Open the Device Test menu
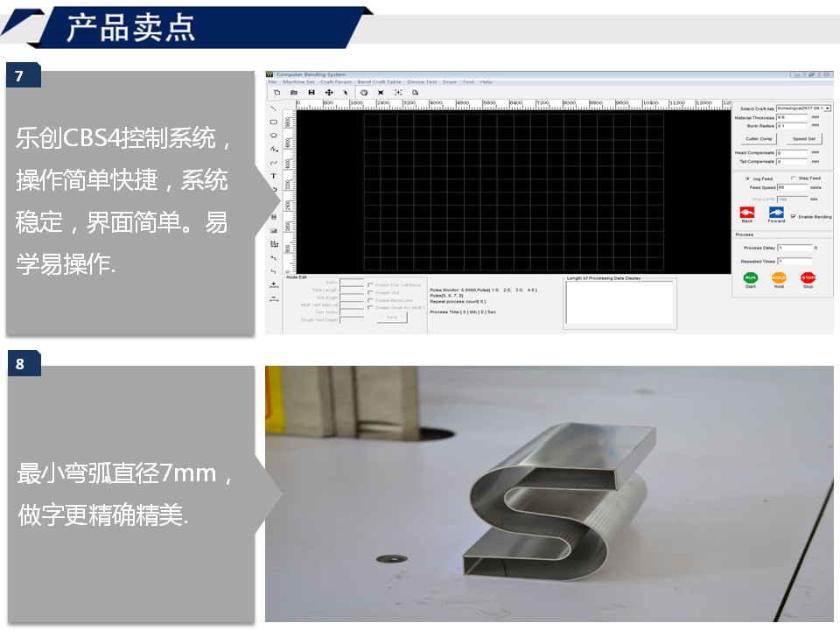The height and width of the screenshot is (630, 840). tap(422, 81)
